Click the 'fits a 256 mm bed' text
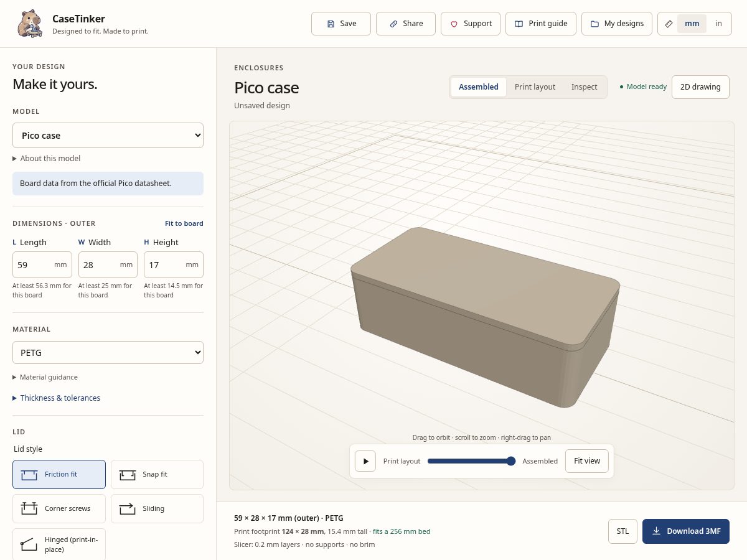Screen dimensions: 747x560 coord(402,531)
